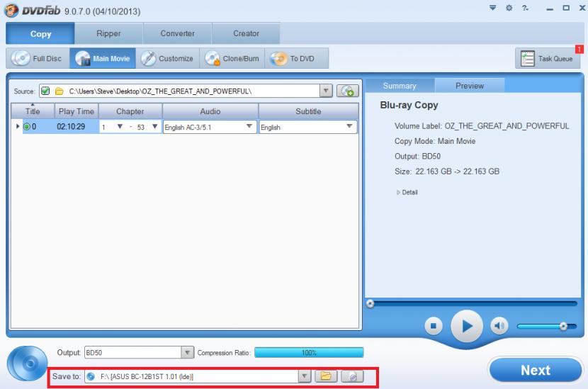The height and width of the screenshot is (389, 588).
Task: Click the Play Time column header
Action: (x=77, y=111)
